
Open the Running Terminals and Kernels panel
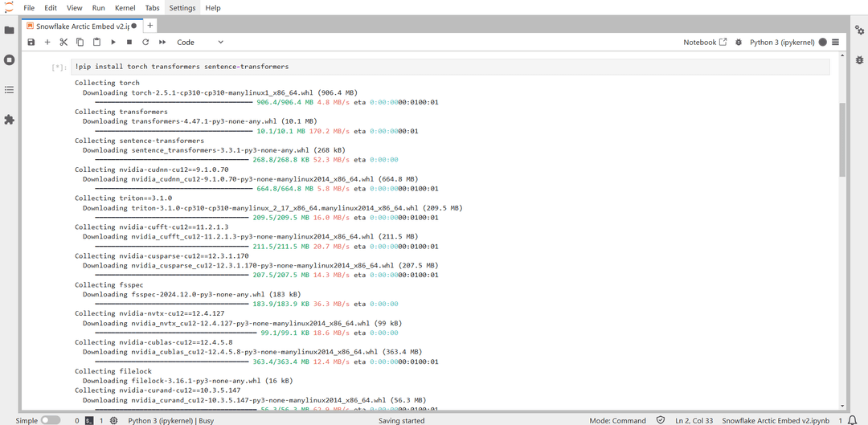point(9,59)
